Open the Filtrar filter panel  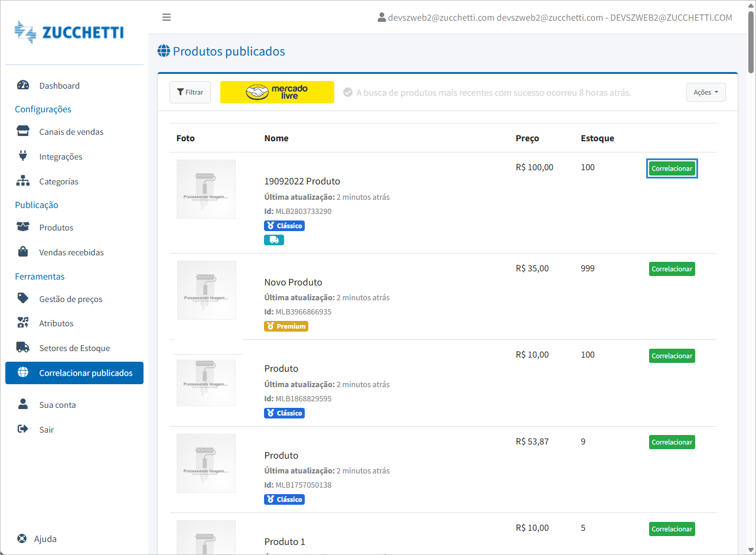tap(190, 92)
